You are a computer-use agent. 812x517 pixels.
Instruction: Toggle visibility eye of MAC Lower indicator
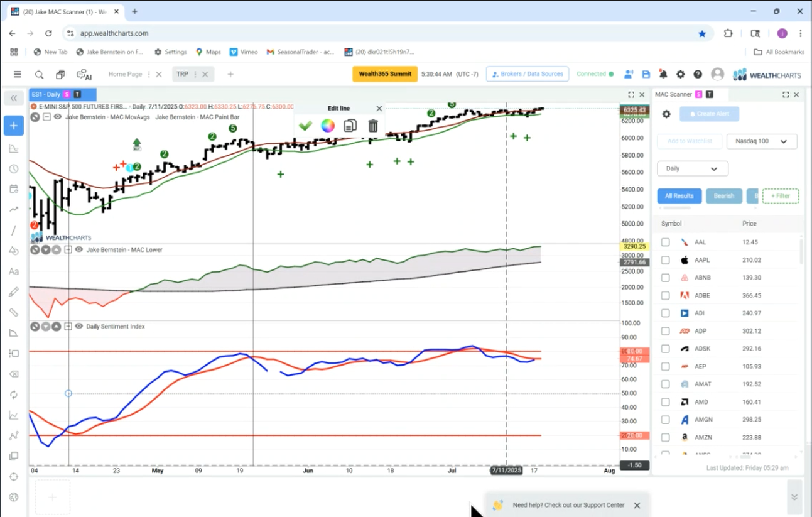click(x=79, y=249)
